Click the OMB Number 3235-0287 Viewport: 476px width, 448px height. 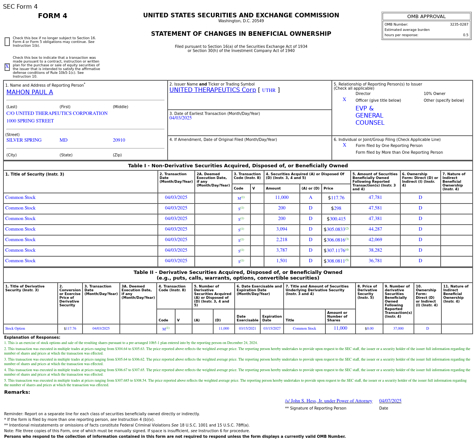(x=459, y=24)
